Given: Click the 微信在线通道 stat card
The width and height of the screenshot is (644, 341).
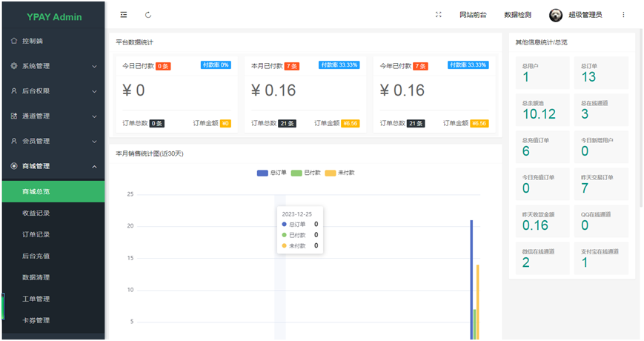Looking at the screenshot, I should (x=542, y=258).
